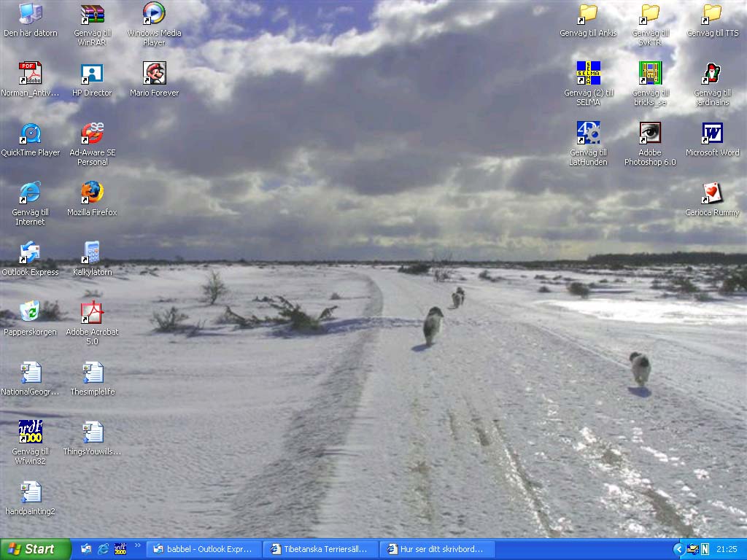Click the WinRAR shortcut icon
Image resolution: width=747 pixels, height=560 pixels.
click(x=92, y=14)
